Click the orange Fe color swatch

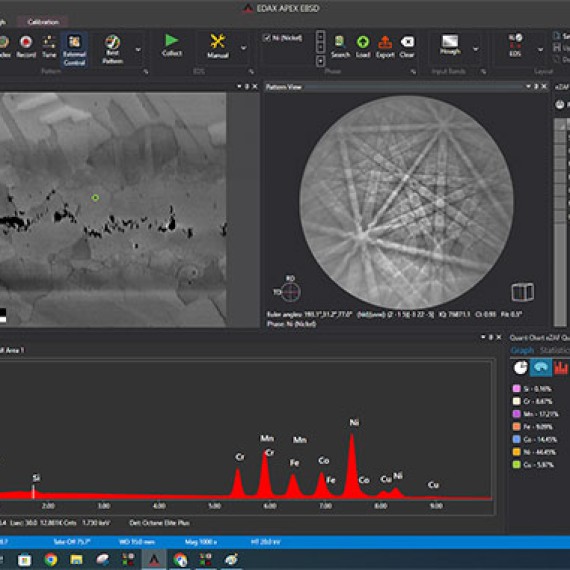pos(516,426)
